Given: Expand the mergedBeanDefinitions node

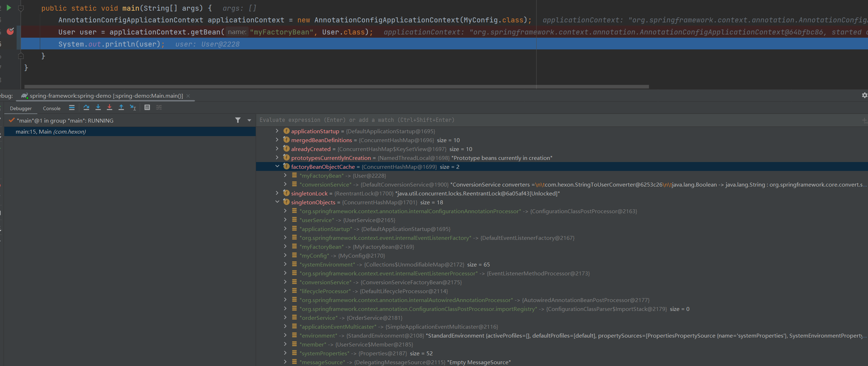Looking at the screenshot, I should pyautogui.click(x=277, y=140).
